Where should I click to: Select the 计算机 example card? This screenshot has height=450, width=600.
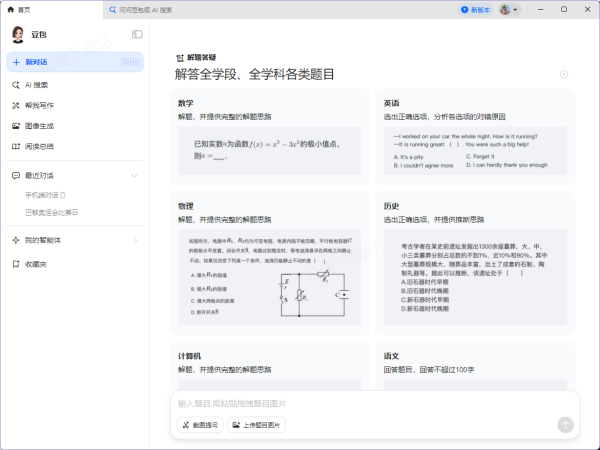click(x=269, y=367)
